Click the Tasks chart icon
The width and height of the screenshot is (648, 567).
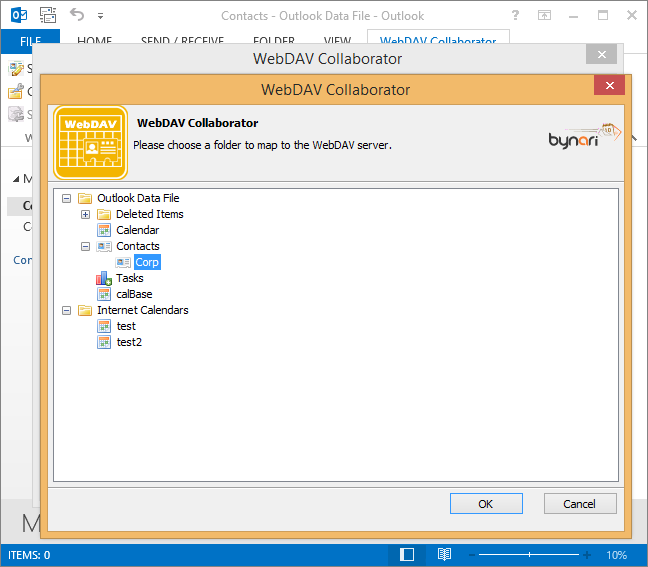point(104,279)
